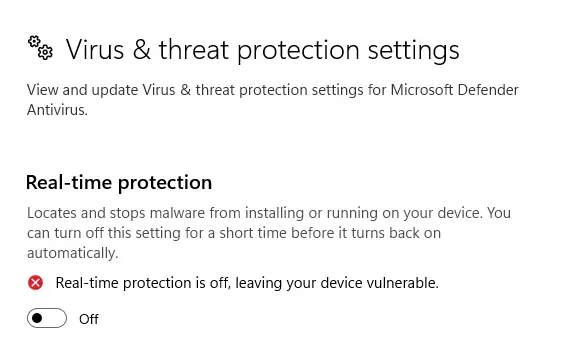Click the 'threat protection' words in the title
This screenshot has width=573, height=362.
coord(259,50)
